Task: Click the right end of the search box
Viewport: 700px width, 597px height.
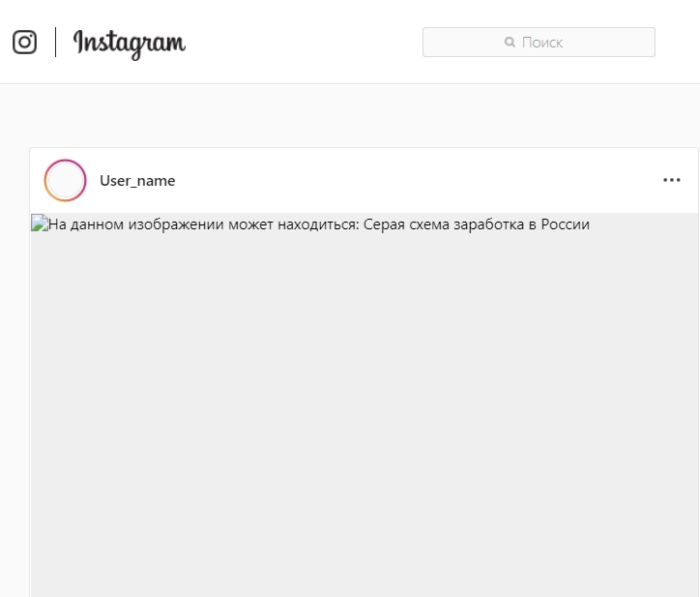Action: (634, 42)
